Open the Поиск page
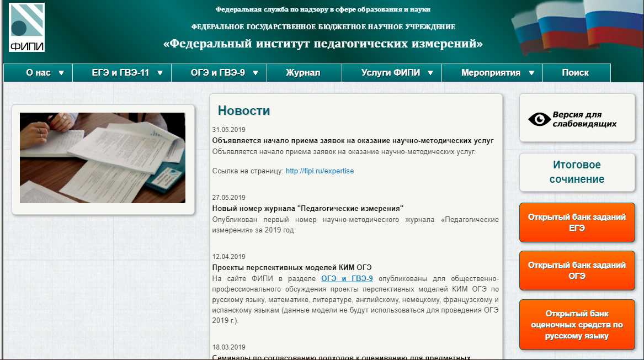The image size is (644, 360). click(x=577, y=73)
